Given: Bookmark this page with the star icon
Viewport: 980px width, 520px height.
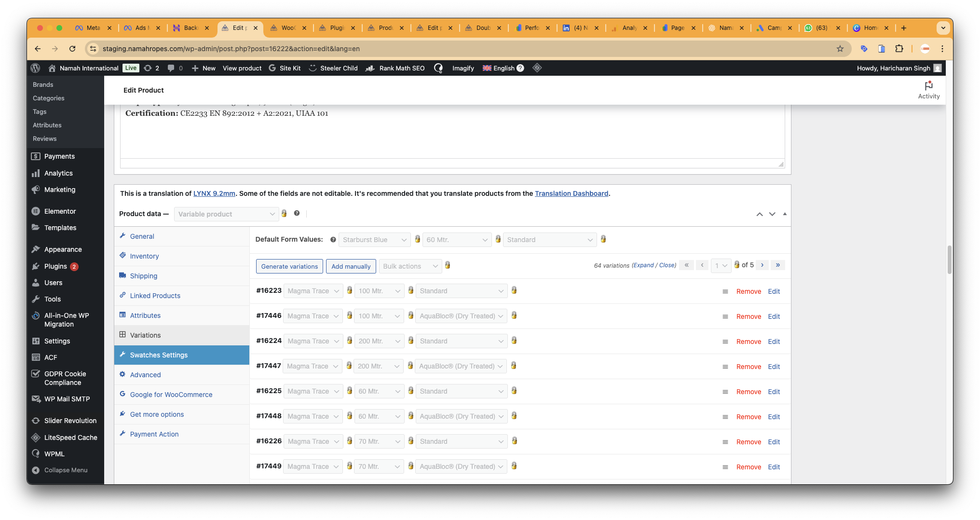Looking at the screenshot, I should point(840,49).
